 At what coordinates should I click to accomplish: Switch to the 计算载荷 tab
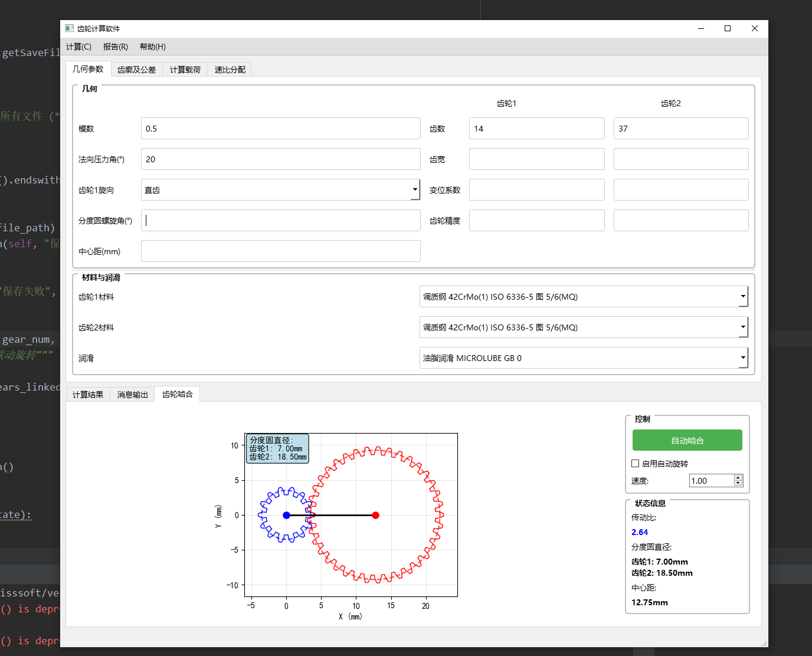coord(185,70)
